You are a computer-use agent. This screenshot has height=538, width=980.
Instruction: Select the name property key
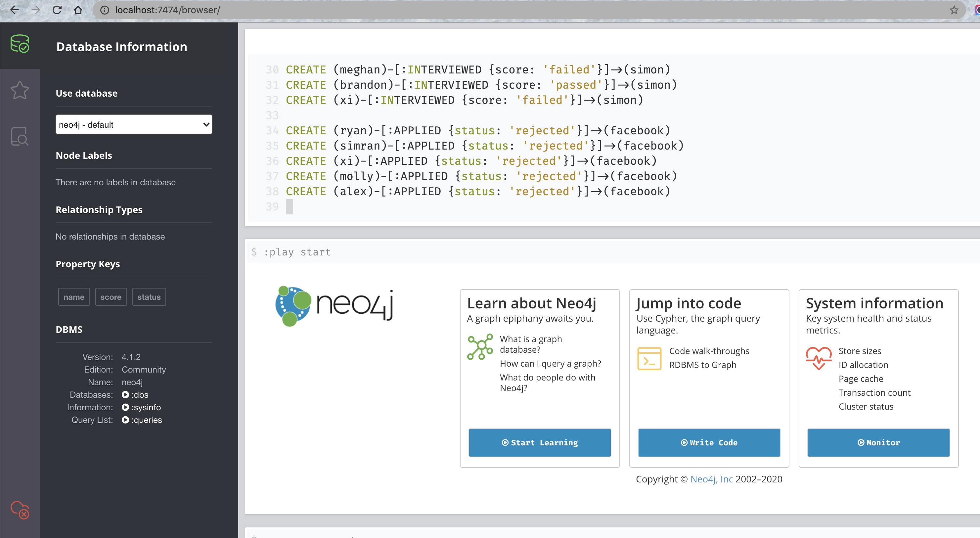pos(74,297)
